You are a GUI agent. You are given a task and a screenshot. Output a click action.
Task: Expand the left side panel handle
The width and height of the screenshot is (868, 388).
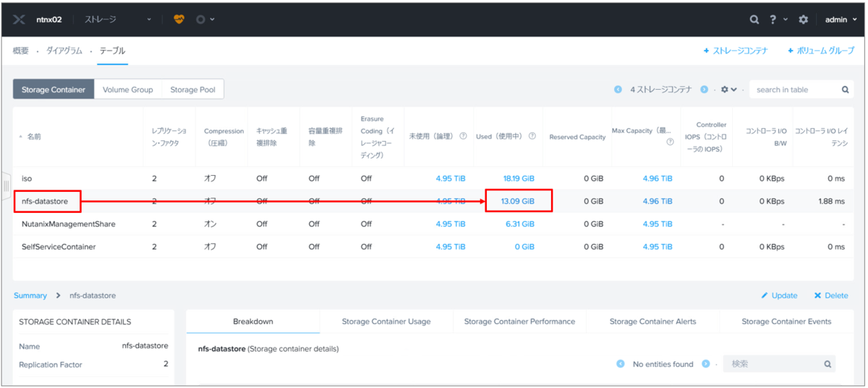tap(6, 185)
